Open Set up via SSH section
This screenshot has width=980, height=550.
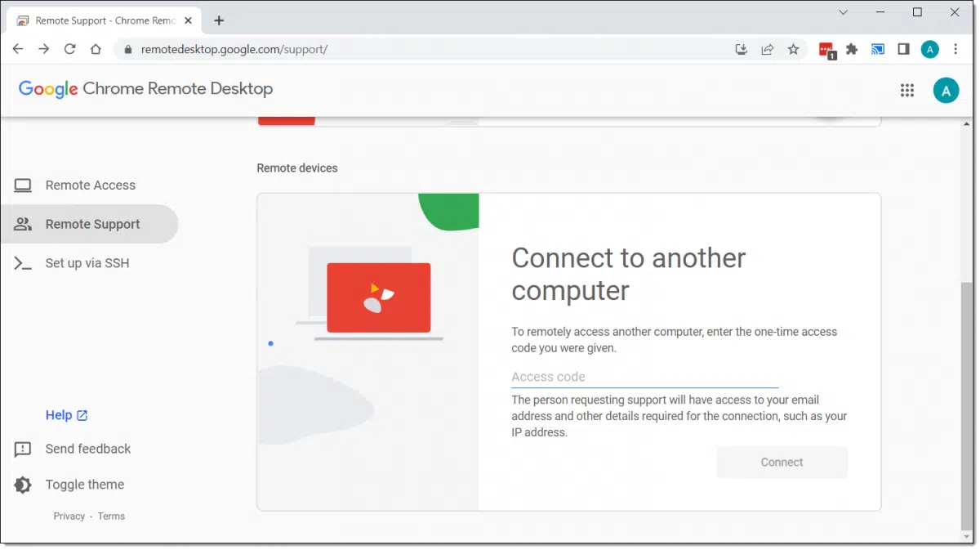89,263
